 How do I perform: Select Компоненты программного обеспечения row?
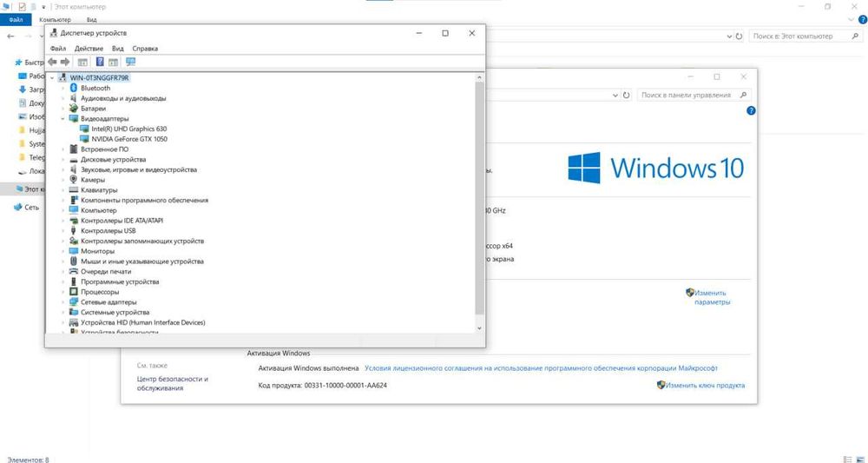pyautogui.click(x=144, y=200)
